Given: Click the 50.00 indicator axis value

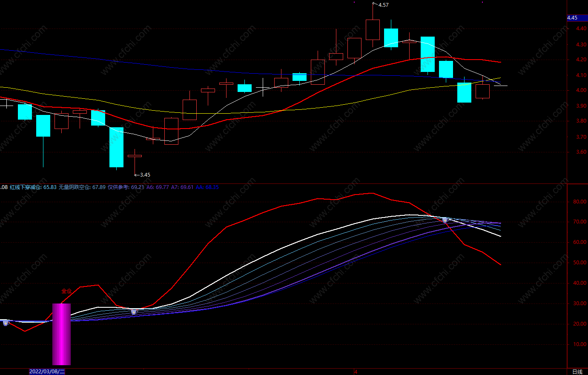Looking at the screenshot, I should (x=579, y=263).
